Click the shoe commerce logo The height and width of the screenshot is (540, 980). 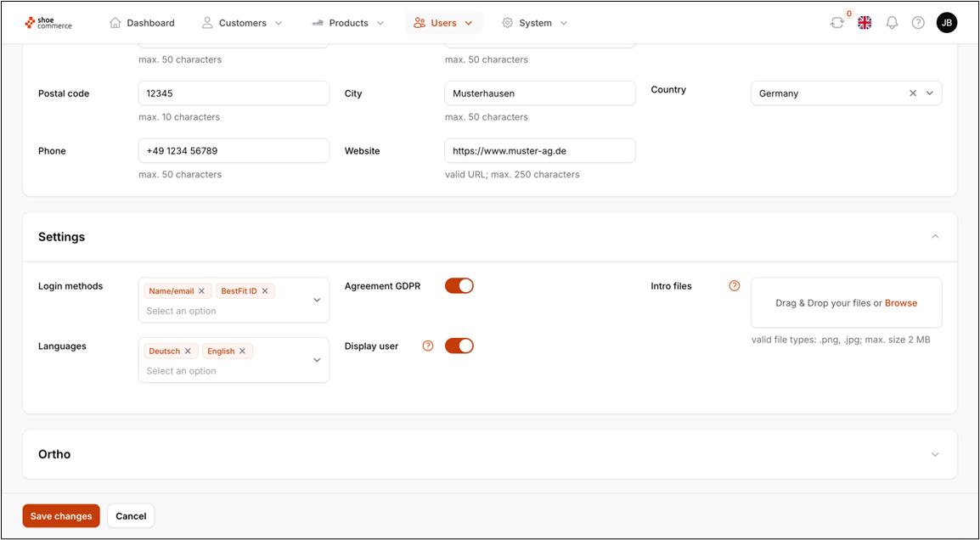click(48, 23)
